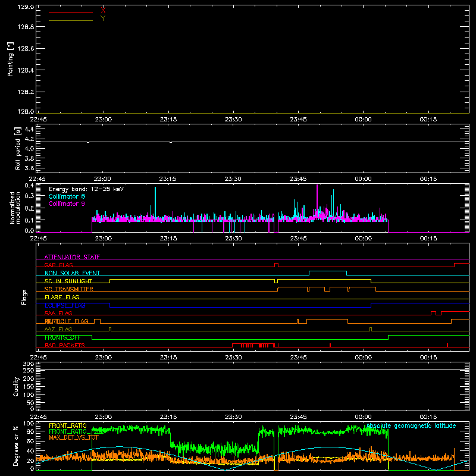Click the '129.0' tick label on Pointing axis

pyautogui.click(x=26, y=7)
